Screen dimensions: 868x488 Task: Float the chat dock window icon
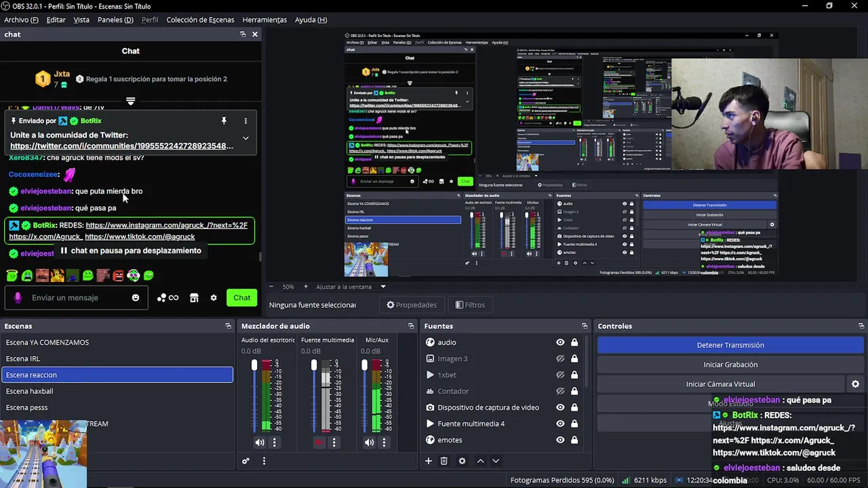coord(243,34)
